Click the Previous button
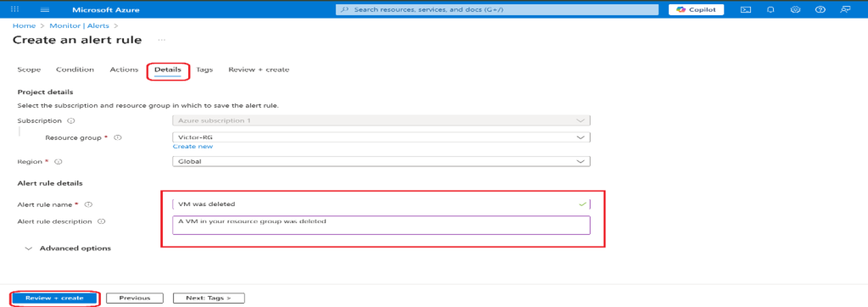Image resolution: width=868 pixels, height=307 pixels. click(135, 299)
